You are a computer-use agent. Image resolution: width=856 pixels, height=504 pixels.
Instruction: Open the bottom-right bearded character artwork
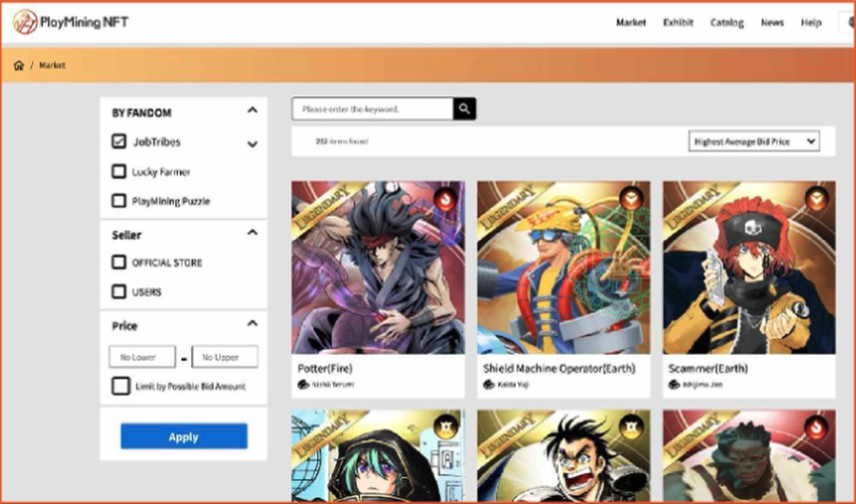coord(749,456)
